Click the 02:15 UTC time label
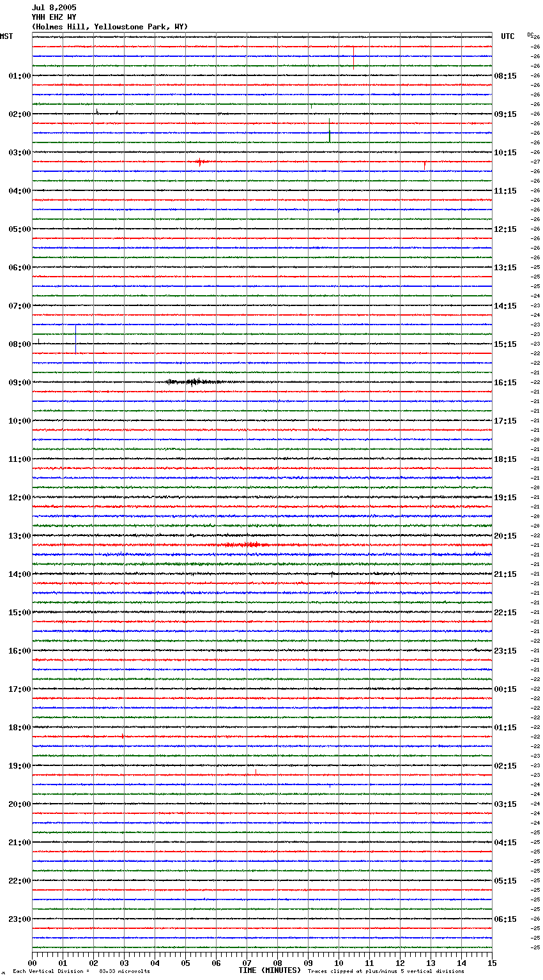Screen dimensions: 543x980 (x=505, y=766)
